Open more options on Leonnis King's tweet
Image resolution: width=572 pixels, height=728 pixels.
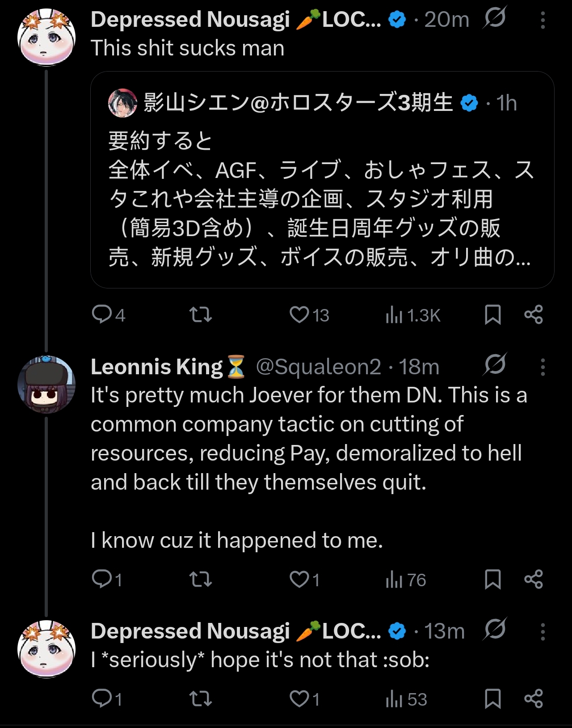(x=543, y=367)
